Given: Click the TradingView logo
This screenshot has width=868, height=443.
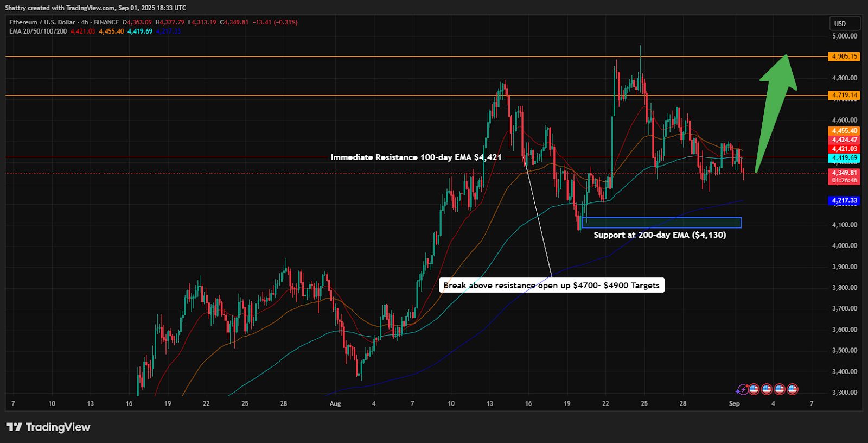Looking at the screenshot, I should (x=48, y=427).
